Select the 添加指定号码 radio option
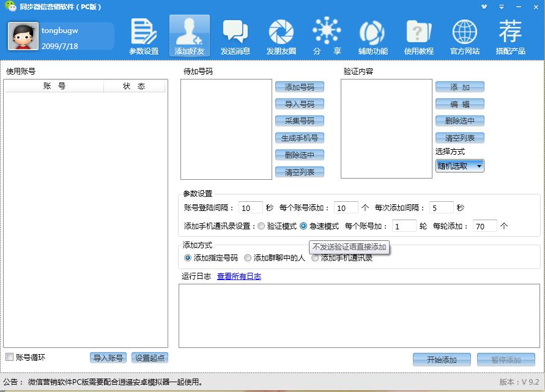This screenshot has height=392, width=545. click(x=188, y=258)
